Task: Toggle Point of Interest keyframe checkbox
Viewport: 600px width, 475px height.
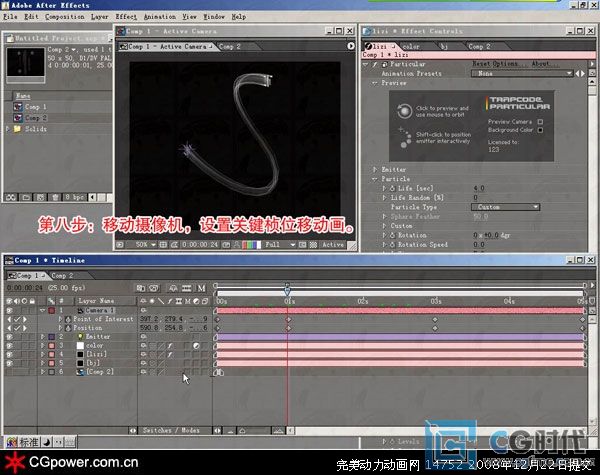Action: coord(17,319)
